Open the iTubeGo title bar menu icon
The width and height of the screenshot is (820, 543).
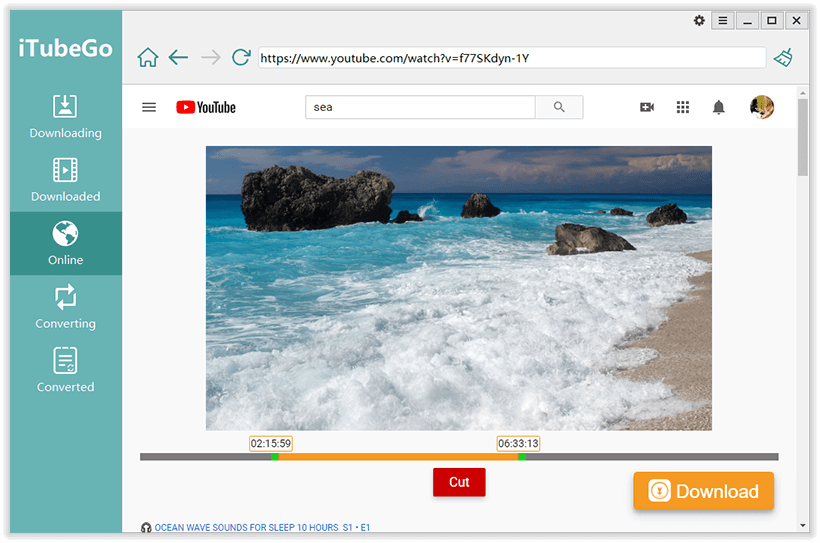pyautogui.click(x=723, y=21)
